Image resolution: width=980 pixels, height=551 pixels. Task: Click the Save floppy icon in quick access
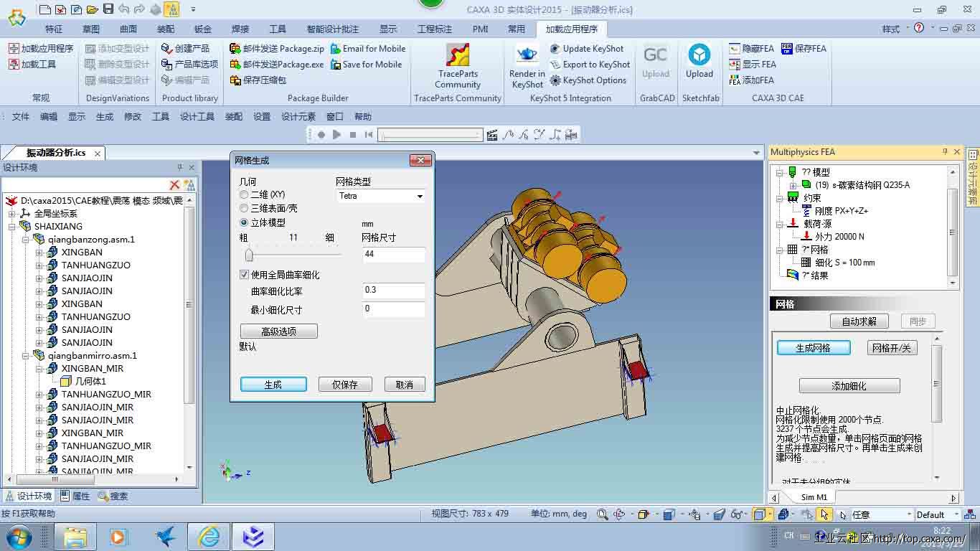coord(108,9)
